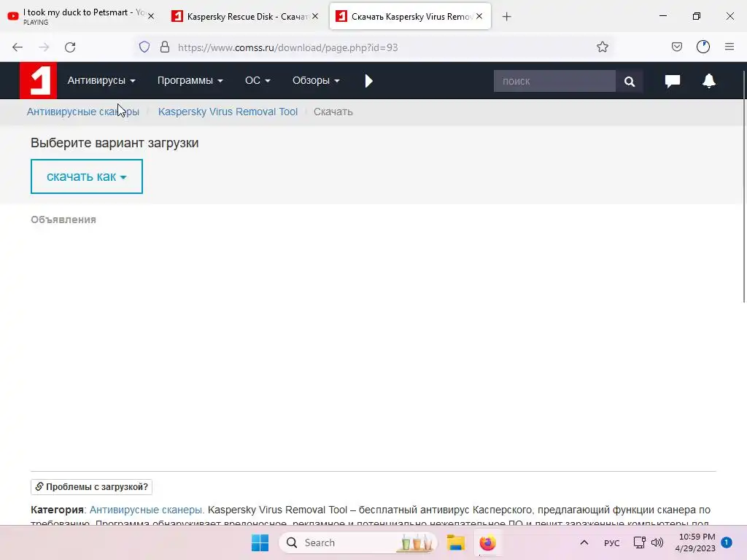Screen dimensions: 747x560
Task: Click Проблемы с загрузкой? button
Action: pos(91,486)
